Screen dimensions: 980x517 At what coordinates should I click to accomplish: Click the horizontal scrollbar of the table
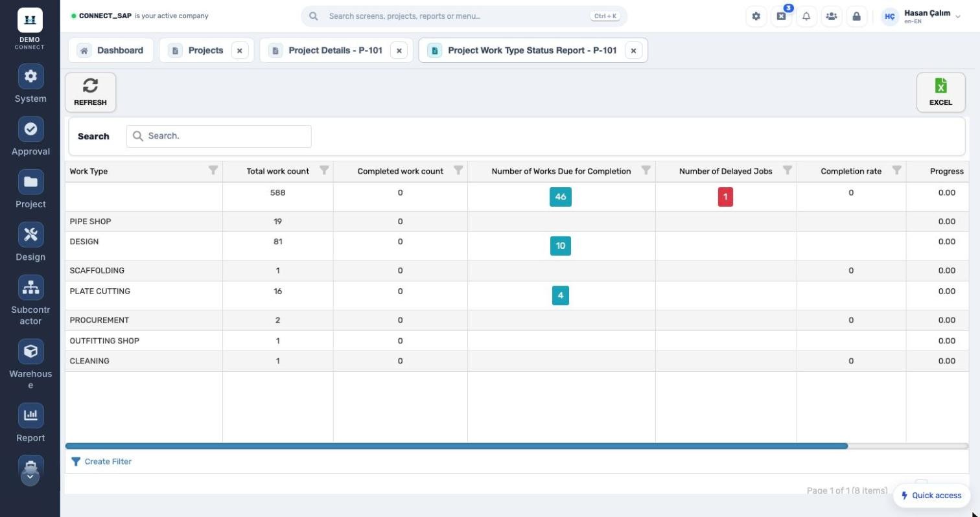pyautogui.click(x=456, y=446)
